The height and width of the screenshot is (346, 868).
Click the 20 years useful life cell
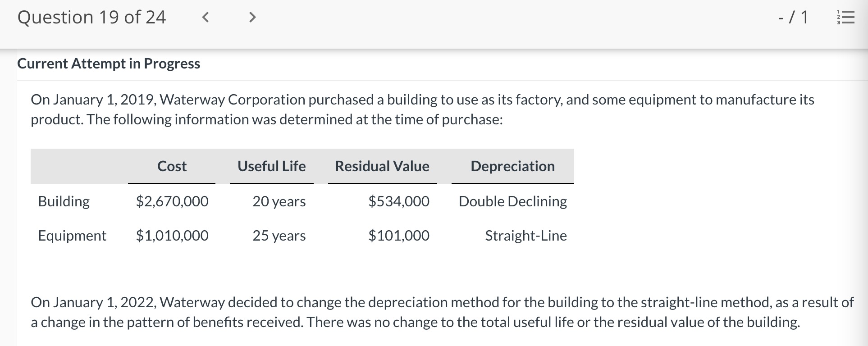pyautogui.click(x=279, y=201)
